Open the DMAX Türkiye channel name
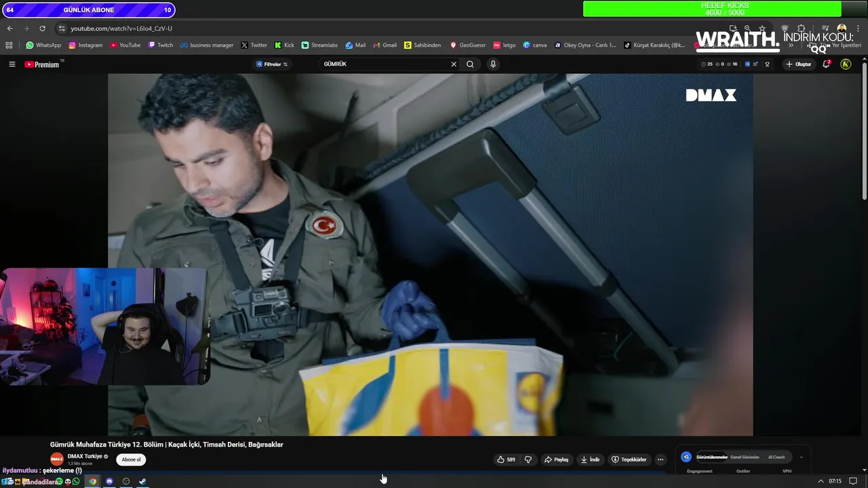The image size is (868, 488). pyautogui.click(x=85, y=456)
